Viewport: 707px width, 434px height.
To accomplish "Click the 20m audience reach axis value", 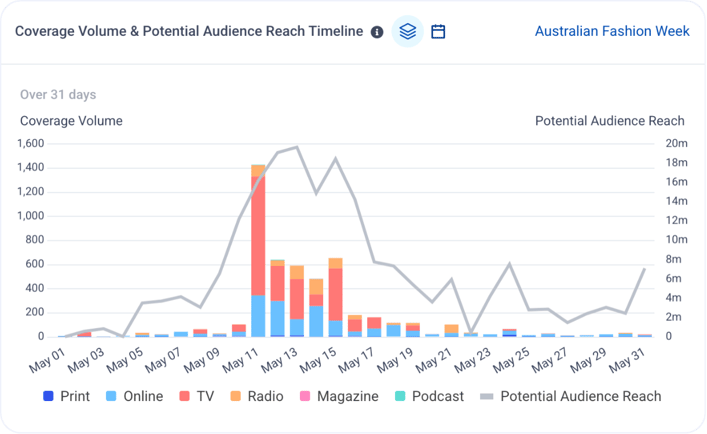I will (676, 143).
